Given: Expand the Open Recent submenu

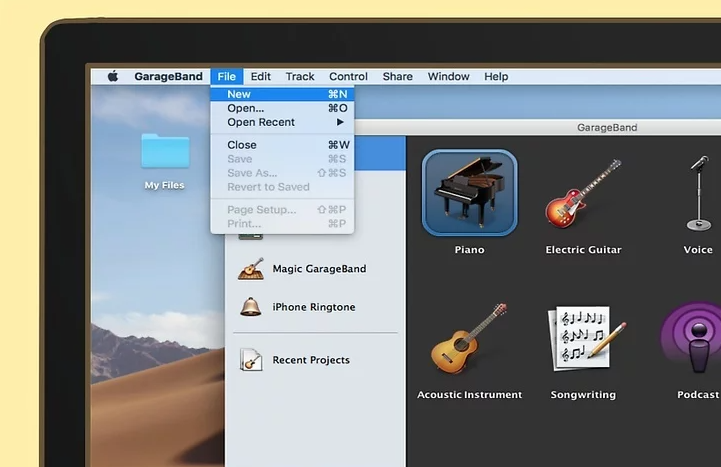Looking at the screenshot, I should tap(282, 122).
